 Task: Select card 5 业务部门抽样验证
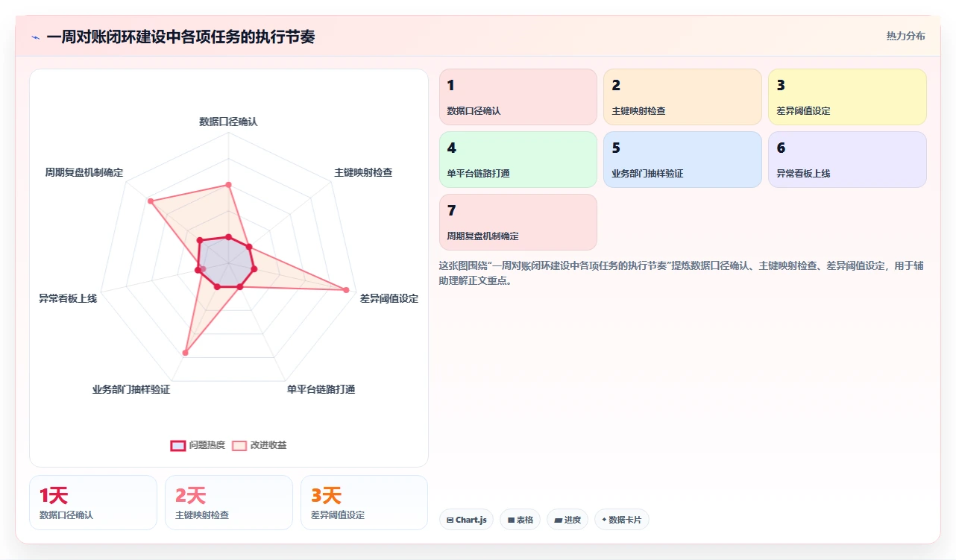tap(682, 160)
